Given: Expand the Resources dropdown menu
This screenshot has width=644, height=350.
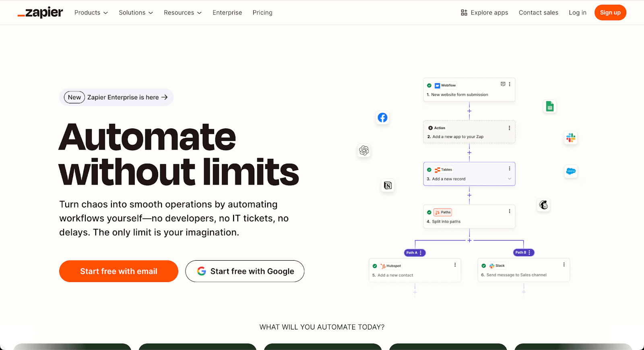Looking at the screenshot, I should (x=183, y=12).
